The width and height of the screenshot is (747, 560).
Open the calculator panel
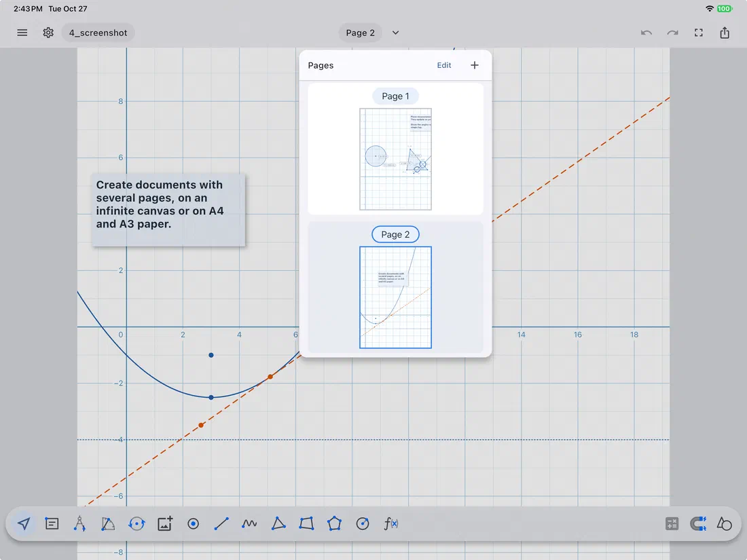coord(672,524)
